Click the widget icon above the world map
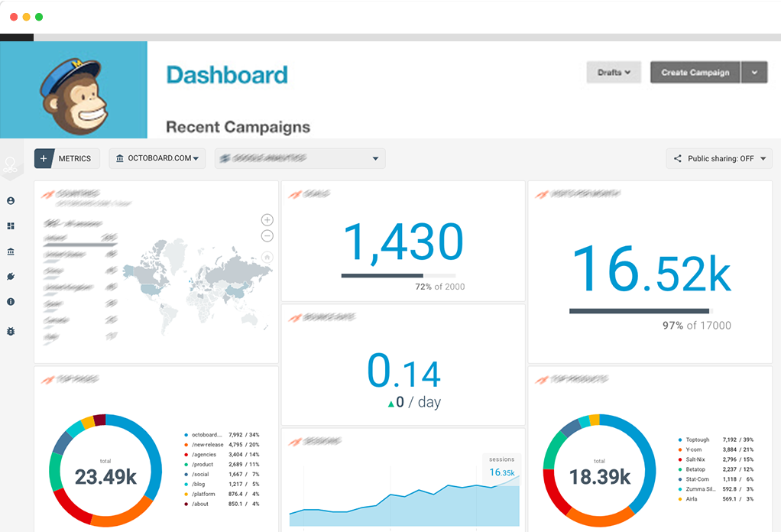 click(48, 194)
